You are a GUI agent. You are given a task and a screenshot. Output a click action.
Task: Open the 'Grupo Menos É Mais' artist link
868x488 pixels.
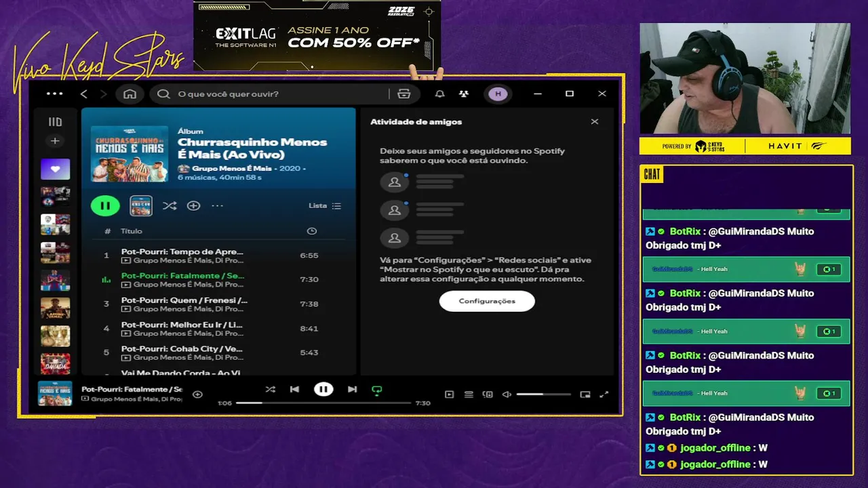231,168
